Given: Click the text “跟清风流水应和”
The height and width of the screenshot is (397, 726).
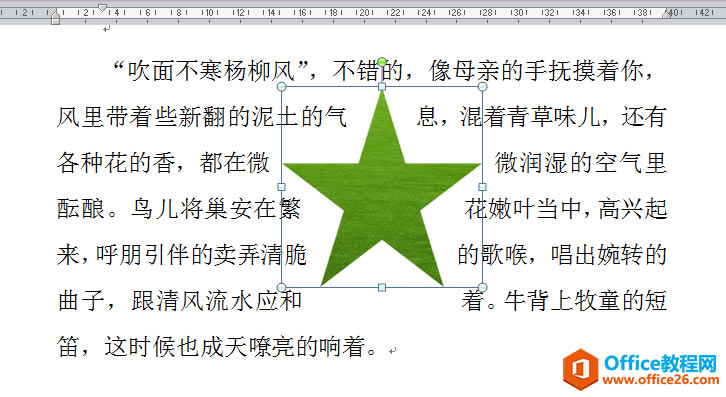Looking at the screenshot, I should tap(216, 300).
